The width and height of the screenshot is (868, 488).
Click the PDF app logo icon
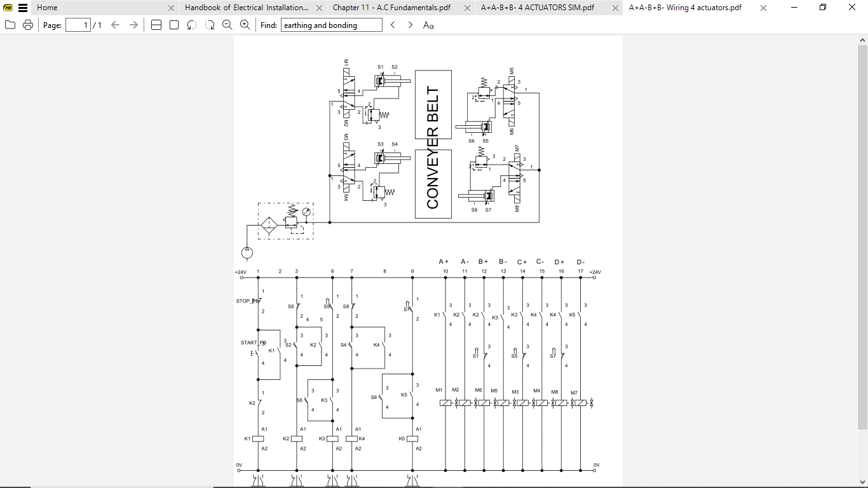(x=8, y=8)
